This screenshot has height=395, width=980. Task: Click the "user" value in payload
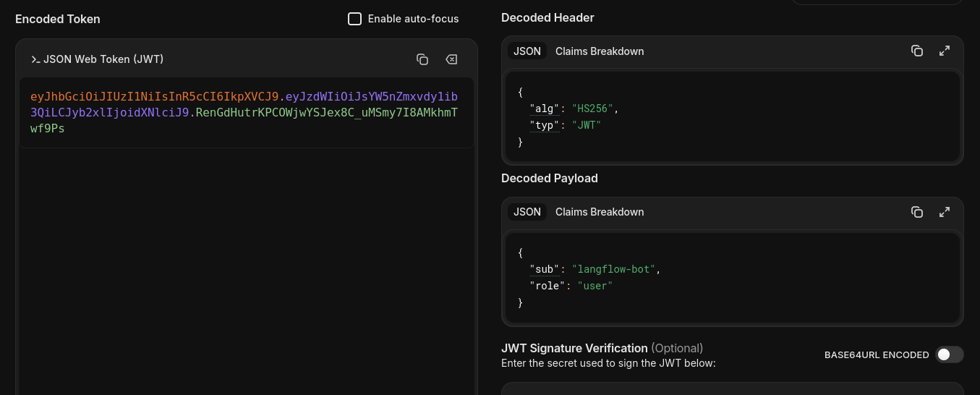[595, 286]
